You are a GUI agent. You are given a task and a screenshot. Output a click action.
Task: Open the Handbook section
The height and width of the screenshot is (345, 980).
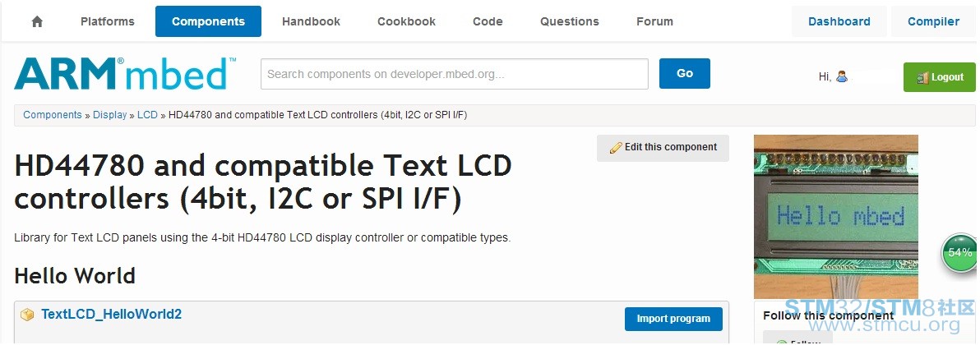[x=312, y=21]
